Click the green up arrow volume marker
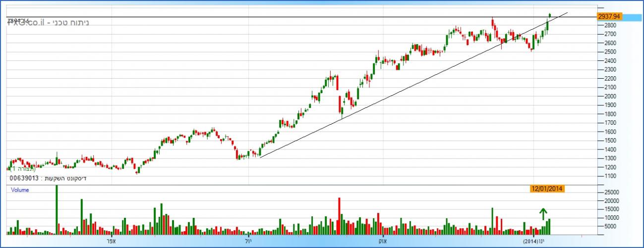The width and height of the screenshot is (644, 248). pos(543,214)
